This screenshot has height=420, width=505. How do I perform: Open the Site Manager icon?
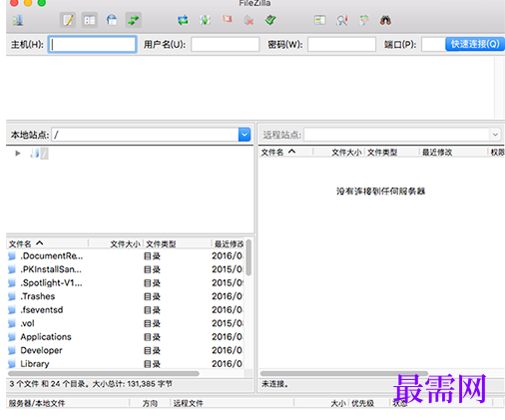pyautogui.click(x=18, y=21)
